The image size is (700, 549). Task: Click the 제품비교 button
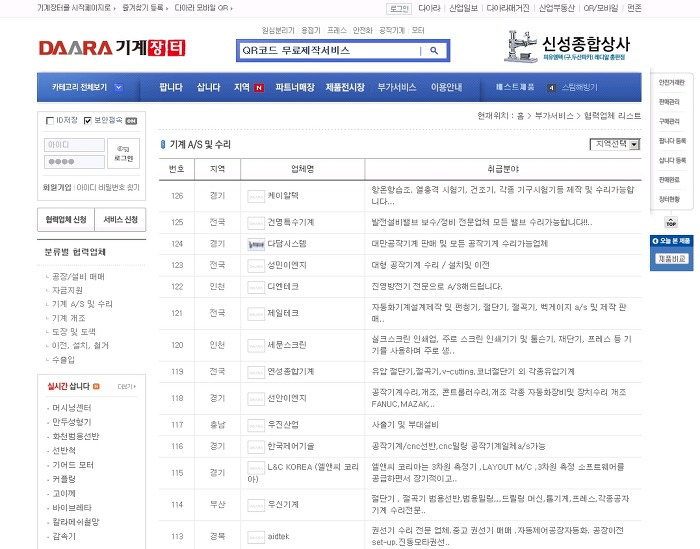tap(672, 259)
